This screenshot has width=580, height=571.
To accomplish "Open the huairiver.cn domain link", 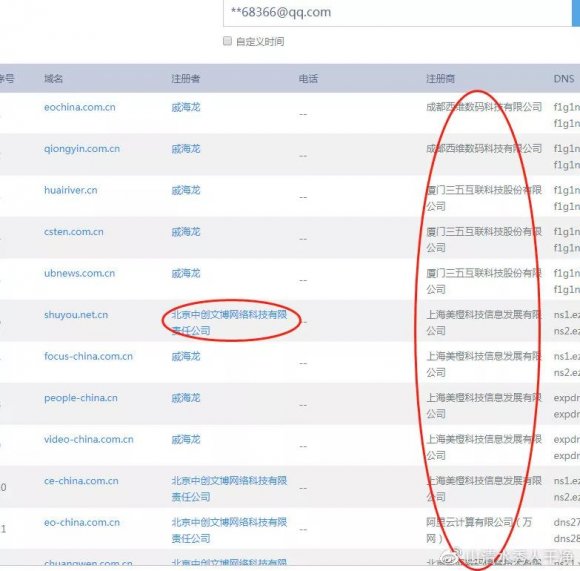I will coord(71,190).
